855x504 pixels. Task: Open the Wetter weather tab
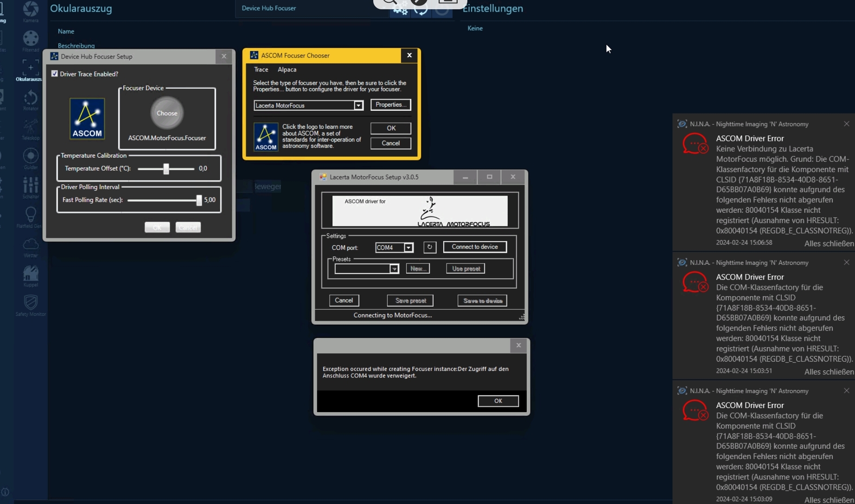[x=31, y=247]
